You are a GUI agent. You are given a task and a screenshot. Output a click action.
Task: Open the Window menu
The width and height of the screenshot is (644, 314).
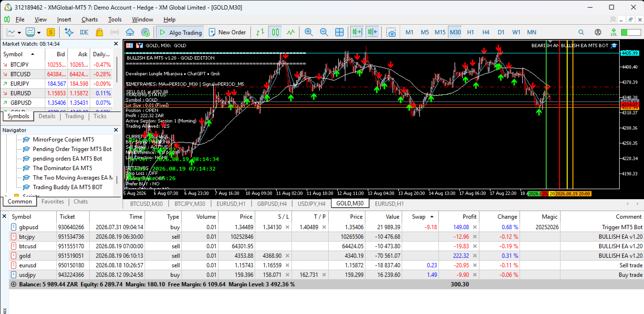coord(143,20)
